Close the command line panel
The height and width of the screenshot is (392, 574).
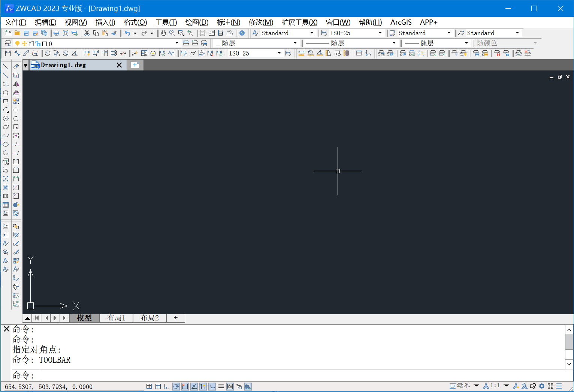(x=6, y=329)
